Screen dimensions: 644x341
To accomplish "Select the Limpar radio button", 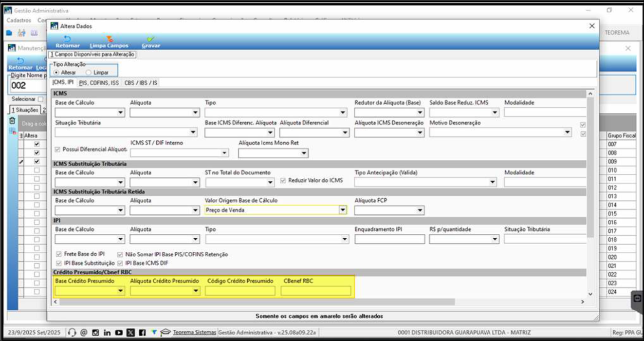I will (89, 72).
